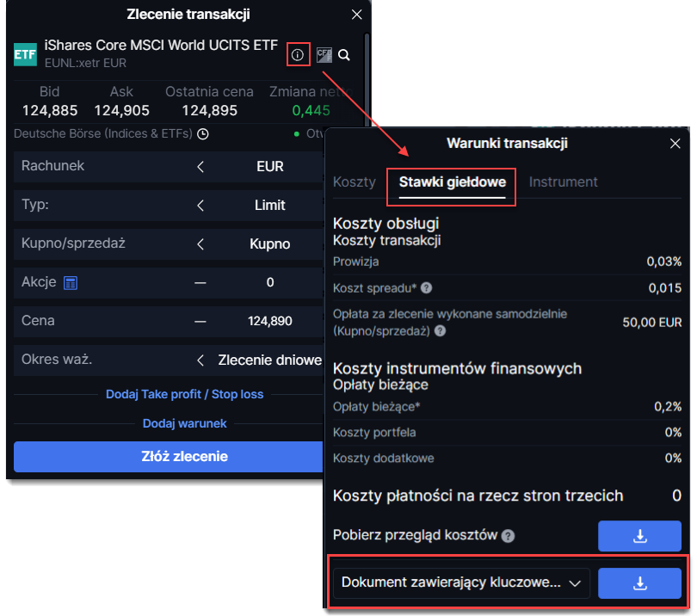697x616 pixels.
Task: Show help for Opłata za zlecenie wykonane samodzielnie
Action: point(440,330)
